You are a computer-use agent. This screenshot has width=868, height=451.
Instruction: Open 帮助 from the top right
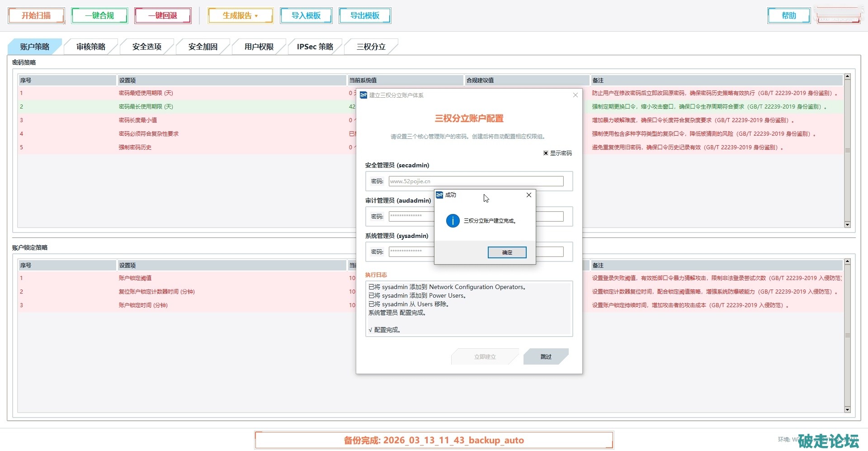788,16
